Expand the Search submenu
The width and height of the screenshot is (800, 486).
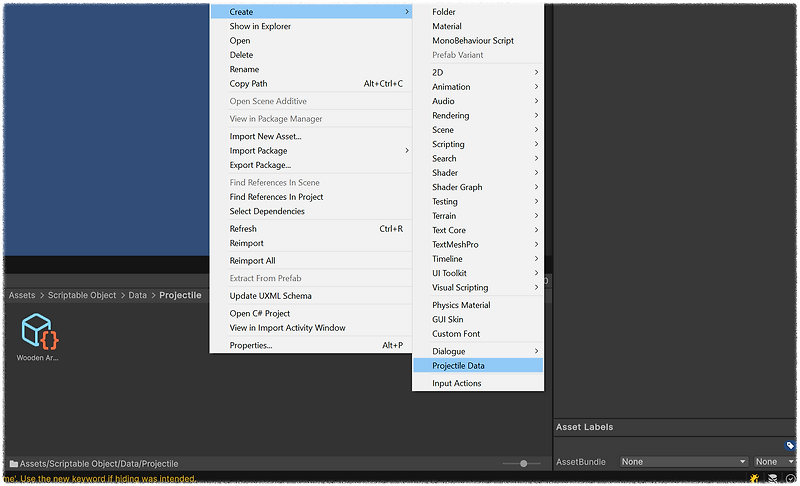point(478,158)
